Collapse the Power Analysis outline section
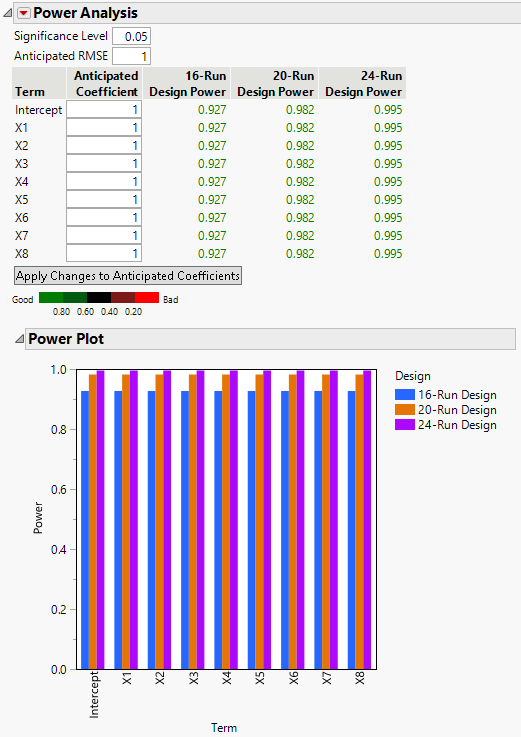The image size is (521, 737). [8, 14]
